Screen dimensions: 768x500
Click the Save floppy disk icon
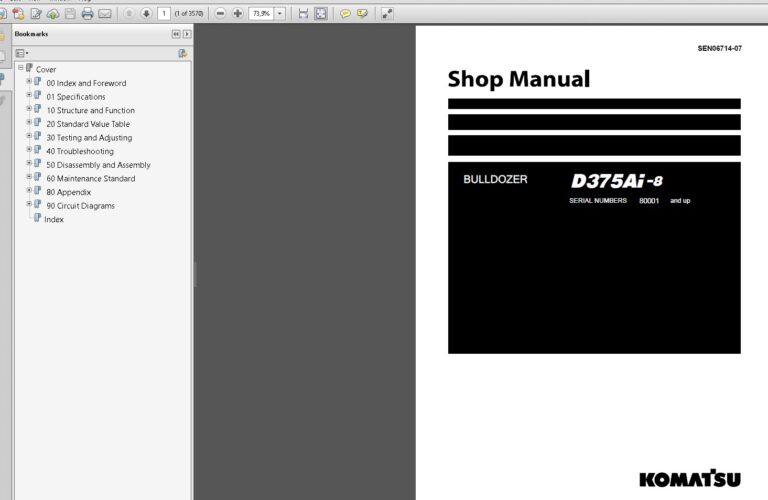pos(70,14)
